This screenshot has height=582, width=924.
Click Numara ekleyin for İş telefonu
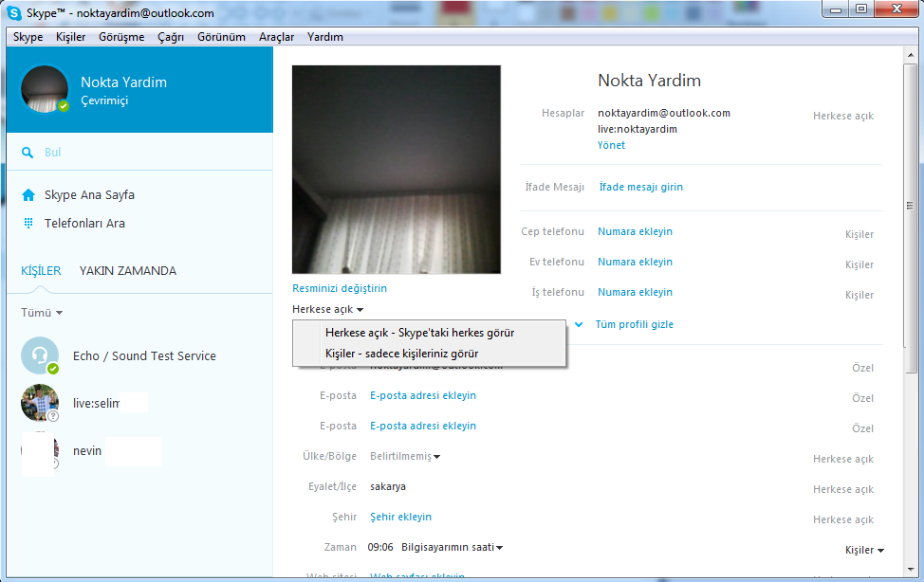(636, 292)
